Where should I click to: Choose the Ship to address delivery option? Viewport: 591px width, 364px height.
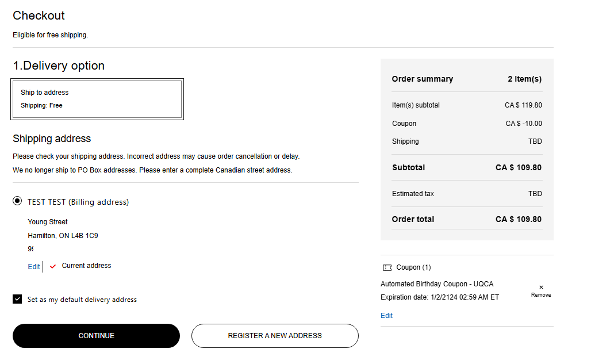[x=97, y=99]
